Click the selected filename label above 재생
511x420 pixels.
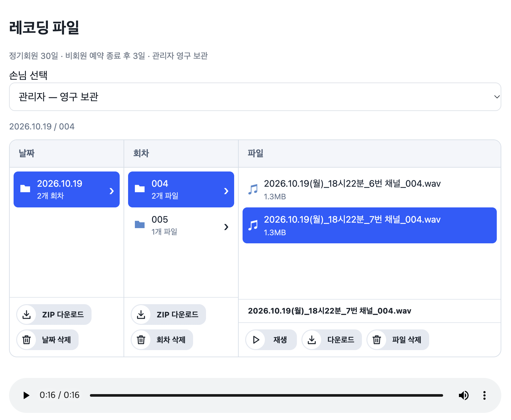[330, 311]
